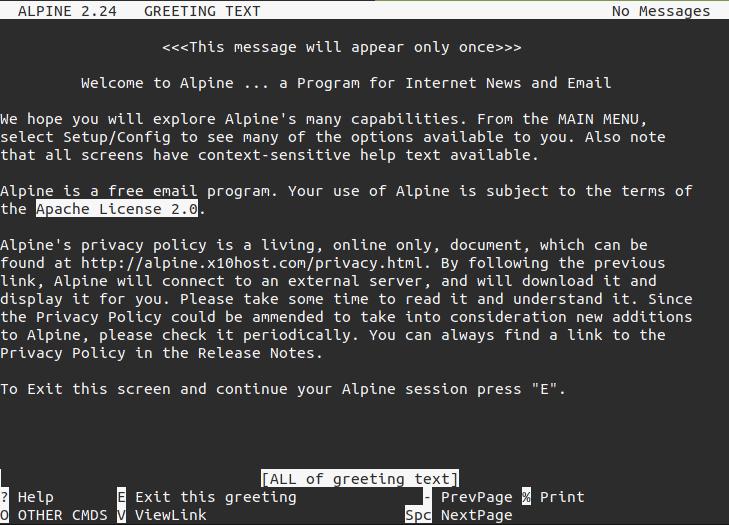729x525 pixels.
Task: Click the 'Spc' key for NextPage
Action: tap(418, 515)
